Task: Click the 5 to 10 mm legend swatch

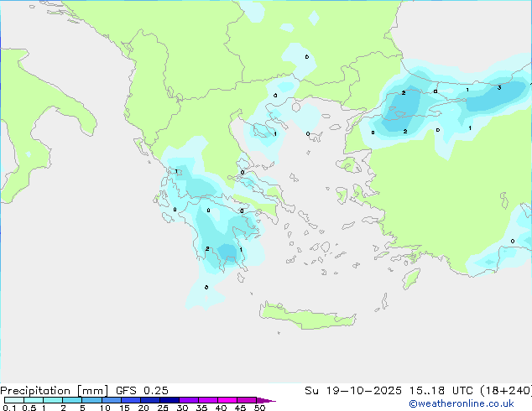Action: pyautogui.click(x=91, y=400)
